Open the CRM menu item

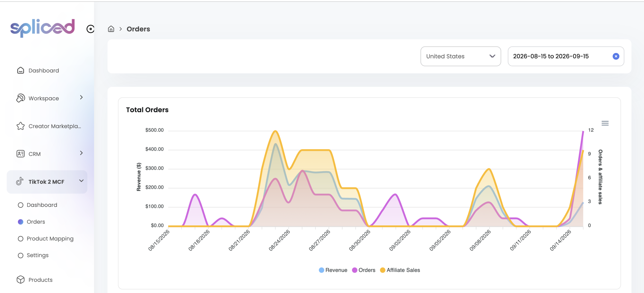35,154
